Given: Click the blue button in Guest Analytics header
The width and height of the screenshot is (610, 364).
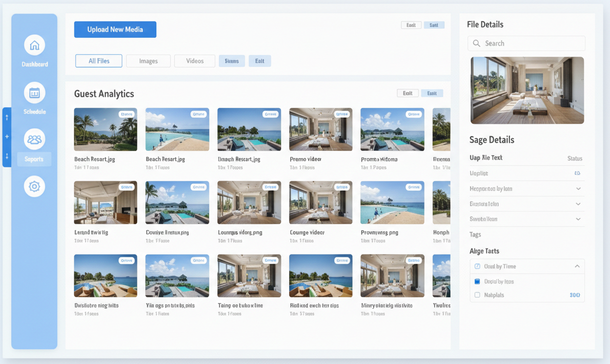Looking at the screenshot, I should tap(432, 93).
